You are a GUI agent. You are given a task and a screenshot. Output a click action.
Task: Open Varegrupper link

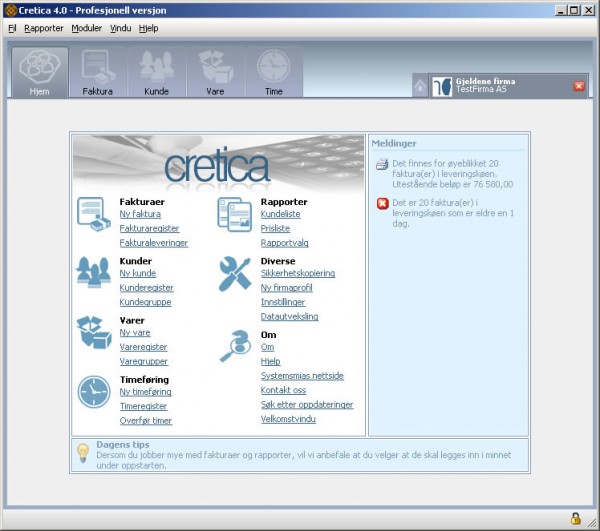pyautogui.click(x=144, y=362)
